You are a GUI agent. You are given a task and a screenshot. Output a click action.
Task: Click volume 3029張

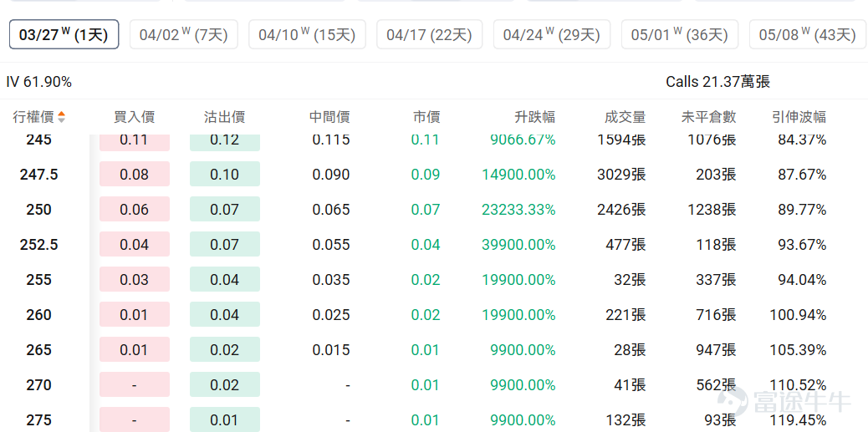click(621, 175)
